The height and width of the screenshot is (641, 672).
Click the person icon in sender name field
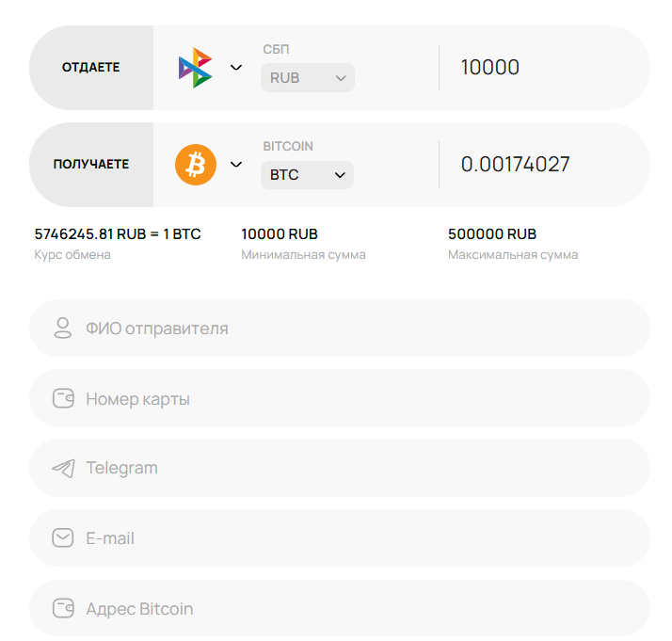click(x=63, y=329)
